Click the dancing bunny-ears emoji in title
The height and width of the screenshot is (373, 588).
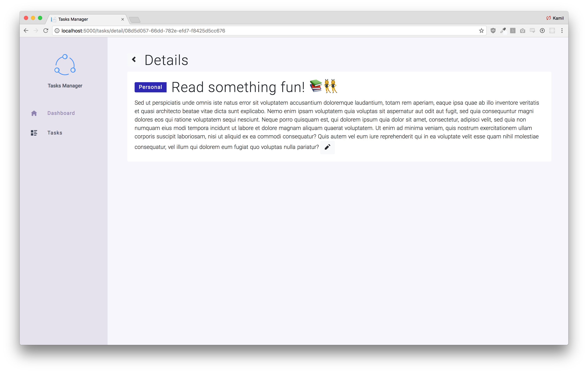[x=330, y=86]
